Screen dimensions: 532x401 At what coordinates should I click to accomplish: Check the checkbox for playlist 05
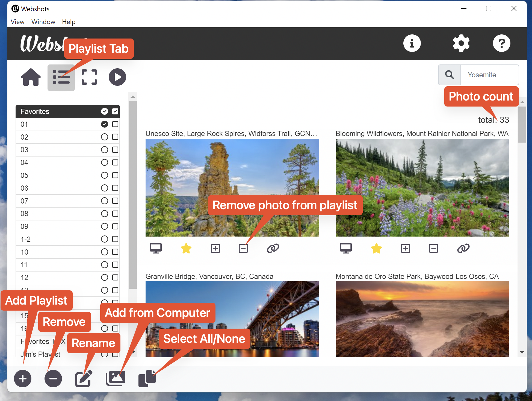coord(115,175)
